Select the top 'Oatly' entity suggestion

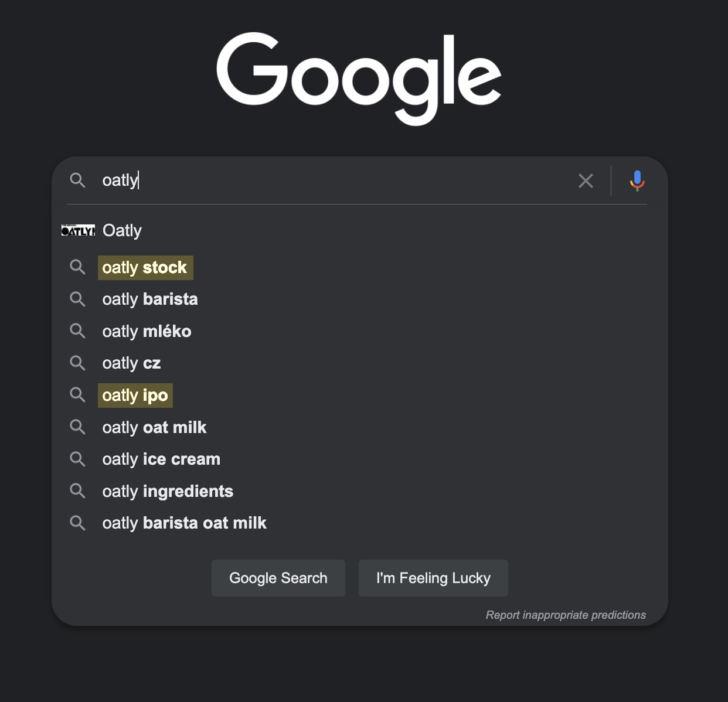pyautogui.click(x=121, y=230)
